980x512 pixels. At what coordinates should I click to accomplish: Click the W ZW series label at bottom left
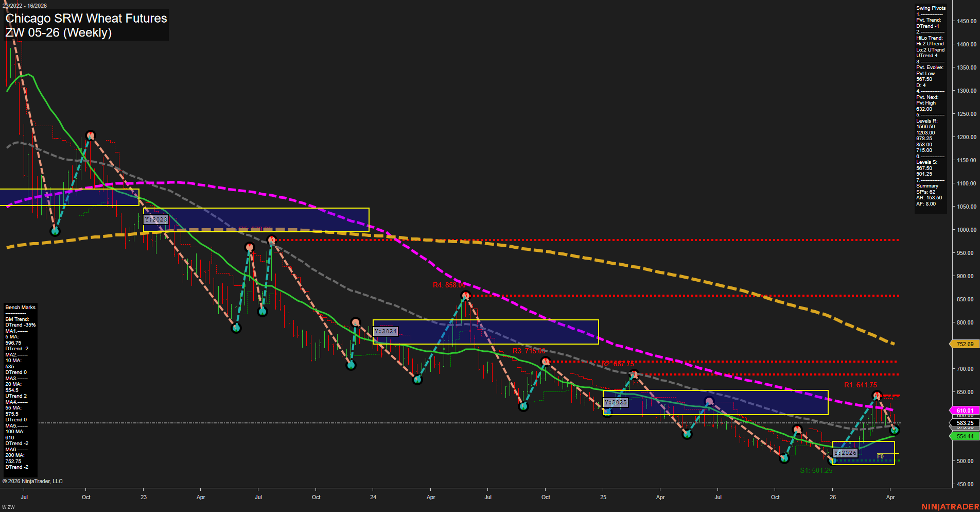point(7,506)
